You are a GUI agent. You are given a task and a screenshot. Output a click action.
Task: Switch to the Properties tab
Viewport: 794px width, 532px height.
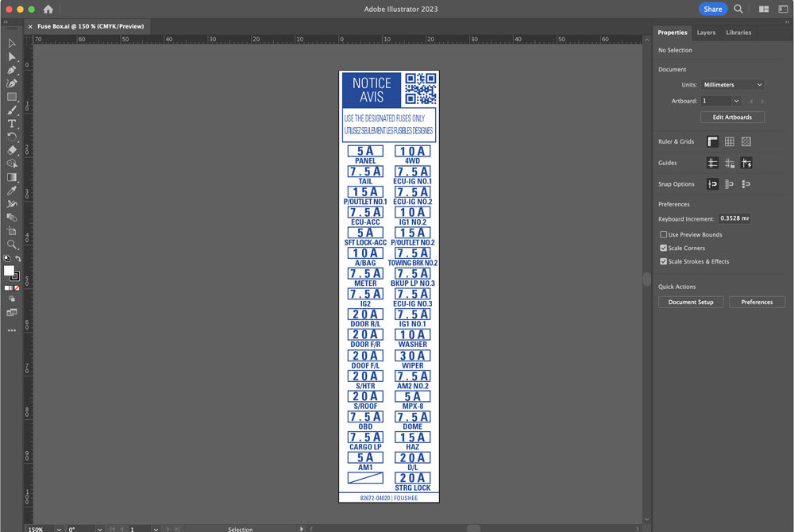click(x=672, y=33)
